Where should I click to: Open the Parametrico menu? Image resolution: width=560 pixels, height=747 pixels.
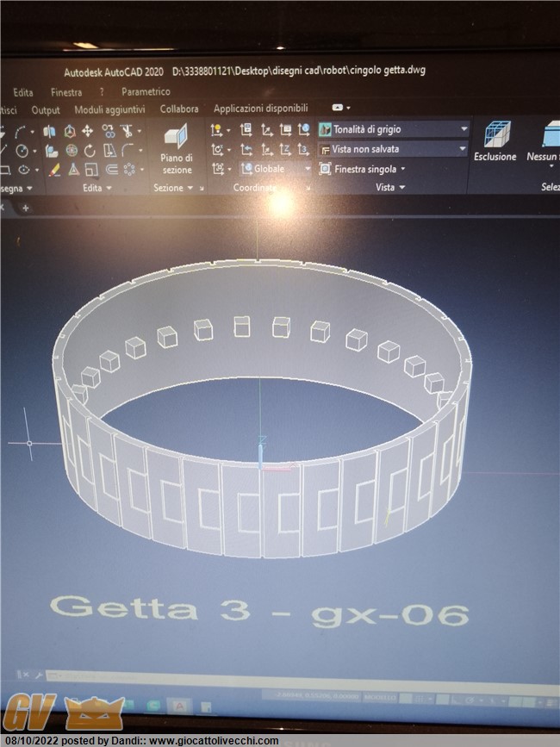click(146, 91)
